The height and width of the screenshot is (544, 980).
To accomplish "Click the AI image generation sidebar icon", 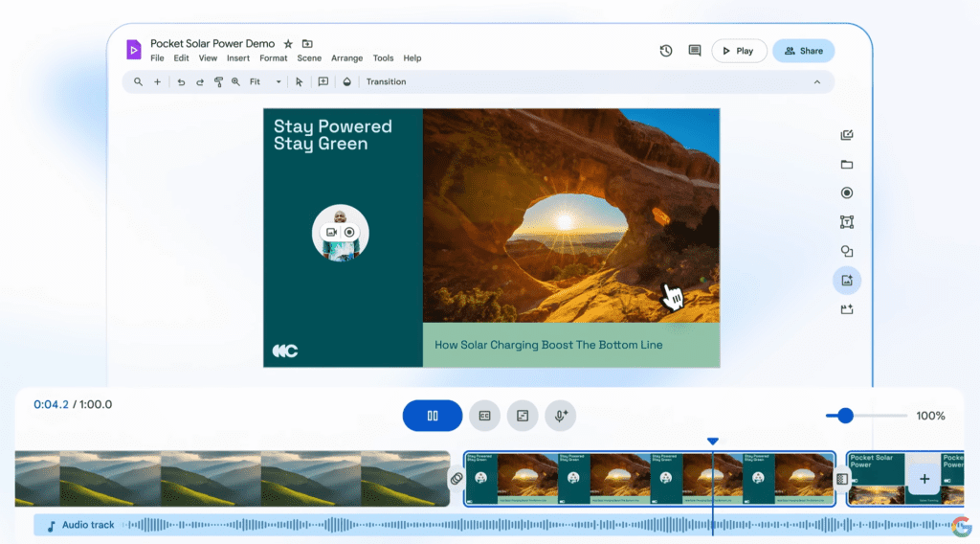I will pyautogui.click(x=847, y=281).
